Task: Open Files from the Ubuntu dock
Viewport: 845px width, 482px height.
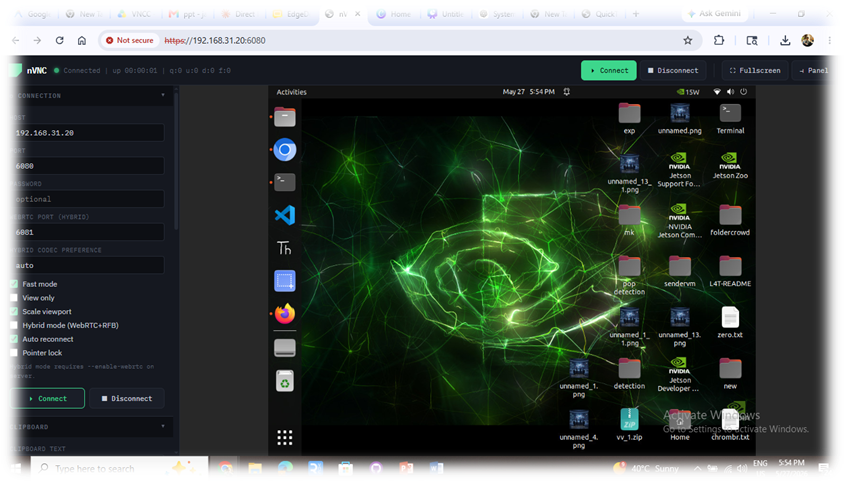Action: (285, 117)
